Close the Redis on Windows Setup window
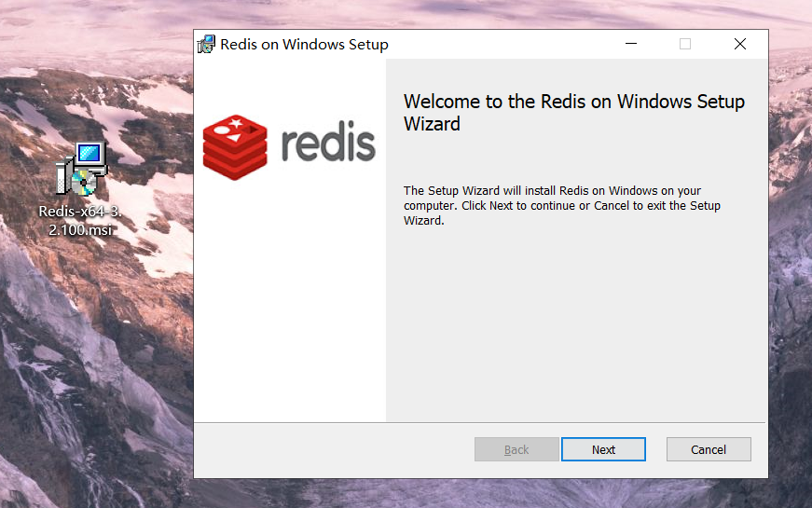The height and width of the screenshot is (508, 812). pos(740,44)
